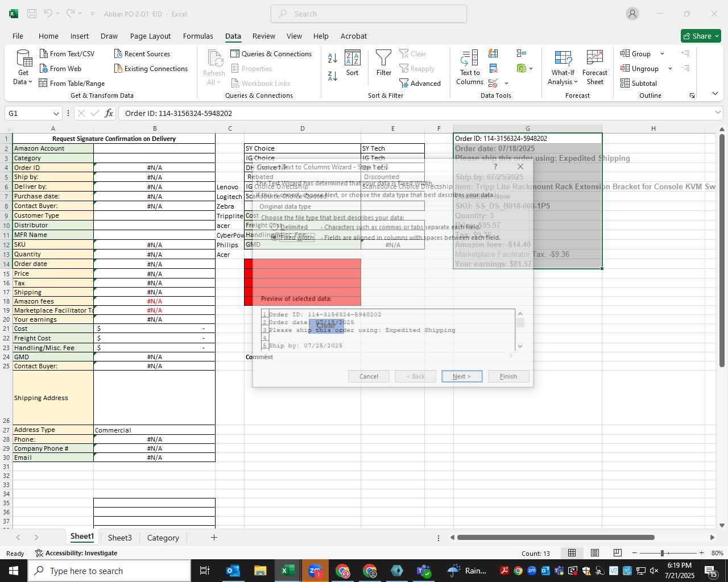Open the Outline dialog launcher

[692, 95]
